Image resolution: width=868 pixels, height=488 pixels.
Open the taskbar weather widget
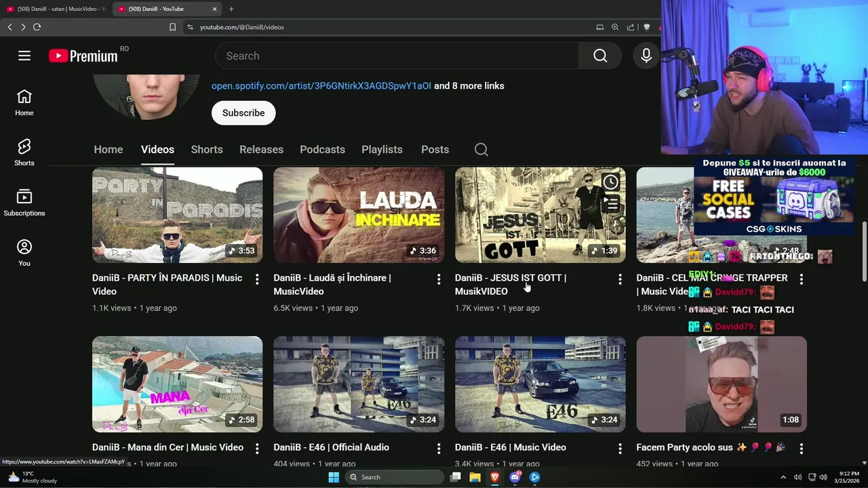pos(32,477)
